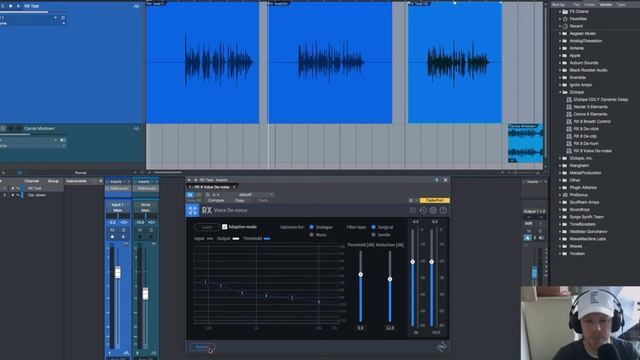Expand the Favorites folder
640x360 pixels.
tap(560, 19)
